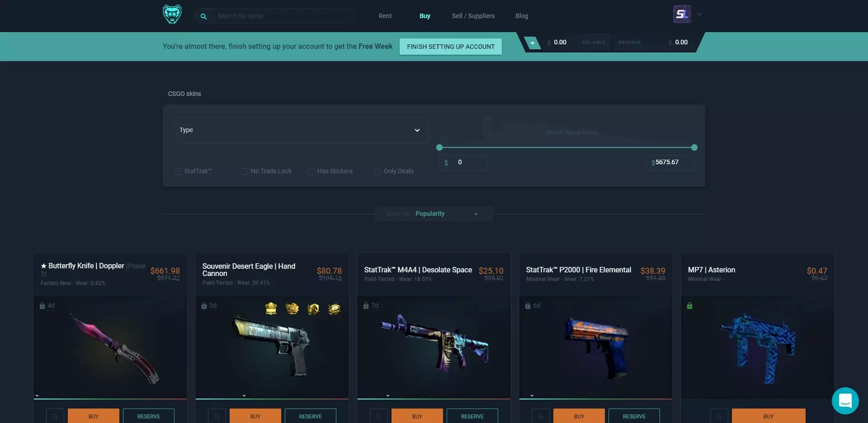Screen dimensions: 868x423
Task: Enable the StatTrak checkbox
Action: pyautogui.click(x=178, y=171)
